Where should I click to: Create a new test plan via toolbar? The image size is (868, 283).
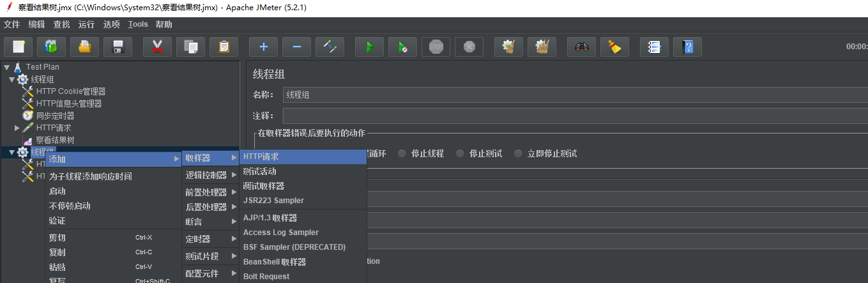(x=19, y=47)
